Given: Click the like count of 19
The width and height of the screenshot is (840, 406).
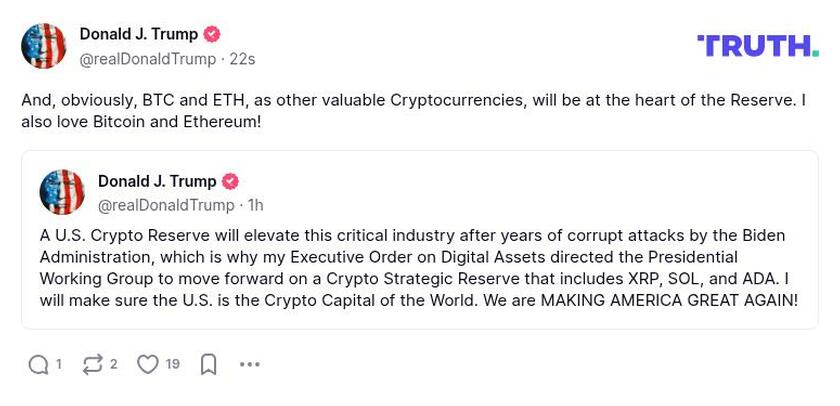Looking at the screenshot, I should pyautogui.click(x=173, y=365).
